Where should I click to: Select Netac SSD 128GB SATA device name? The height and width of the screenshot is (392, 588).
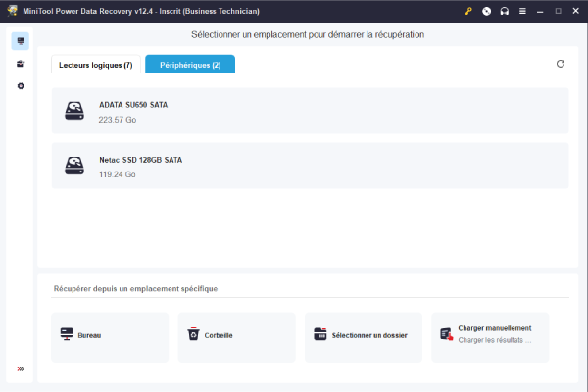tap(140, 160)
